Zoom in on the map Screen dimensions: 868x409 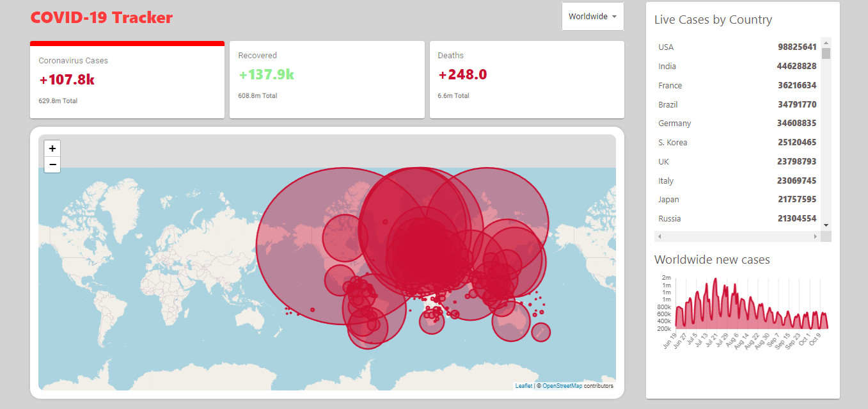pyautogui.click(x=52, y=148)
